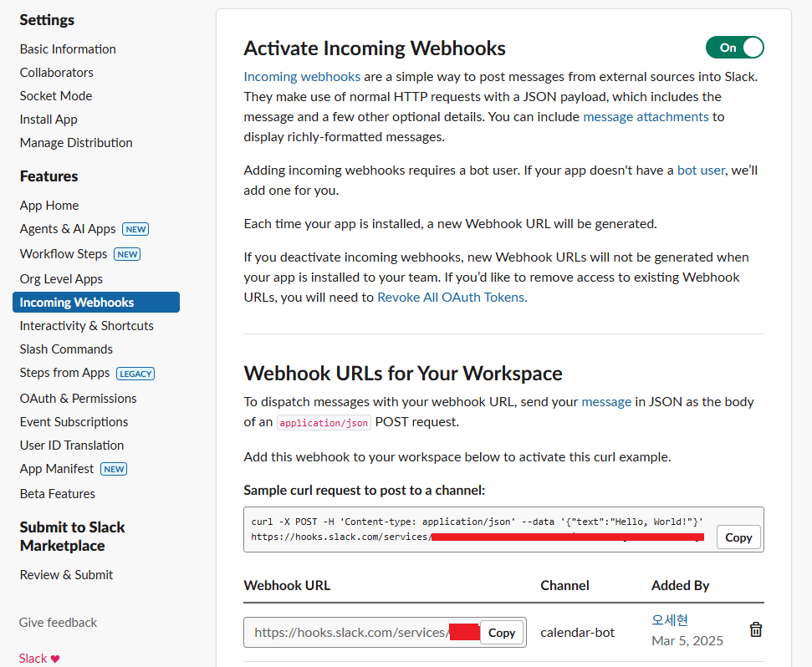
Task: Navigate to App Home feature
Action: click(x=49, y=206)
